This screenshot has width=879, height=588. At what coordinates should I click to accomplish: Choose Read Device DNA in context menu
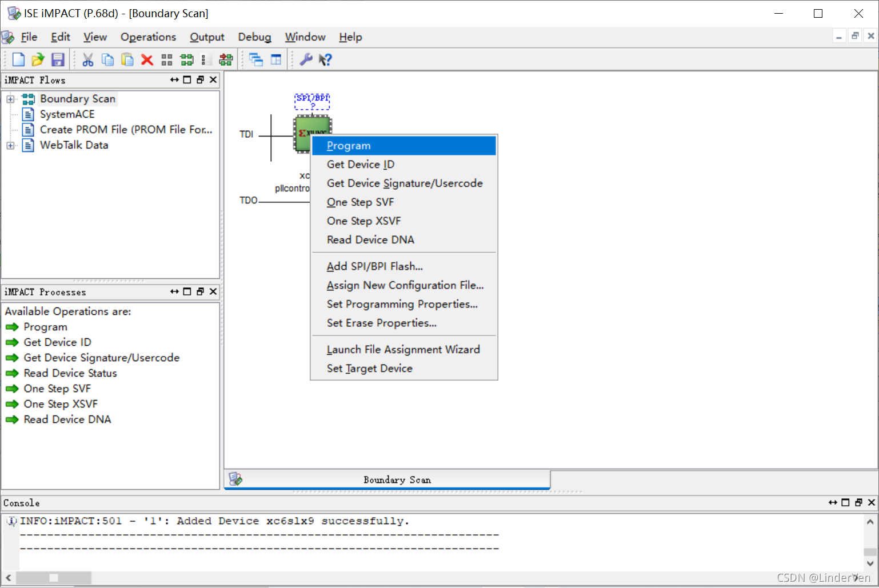click(404, 240)
